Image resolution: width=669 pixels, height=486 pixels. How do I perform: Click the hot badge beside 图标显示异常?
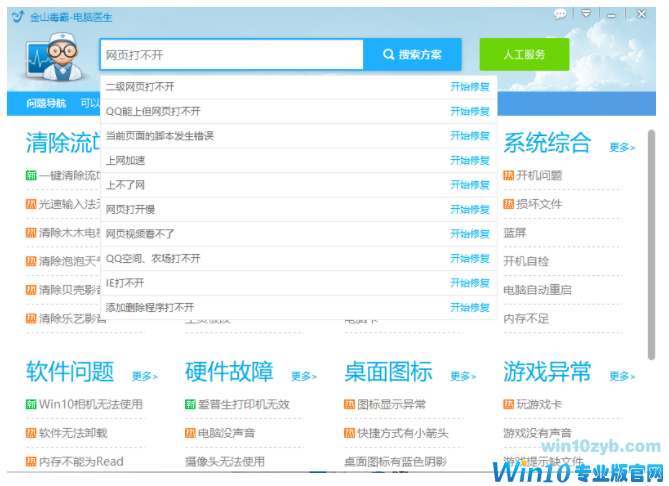(349, 405)
